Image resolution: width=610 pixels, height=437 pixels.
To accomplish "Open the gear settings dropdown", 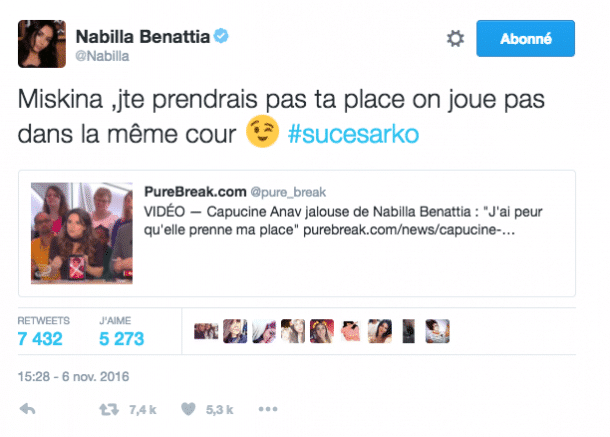I will (x=454, y=39).
